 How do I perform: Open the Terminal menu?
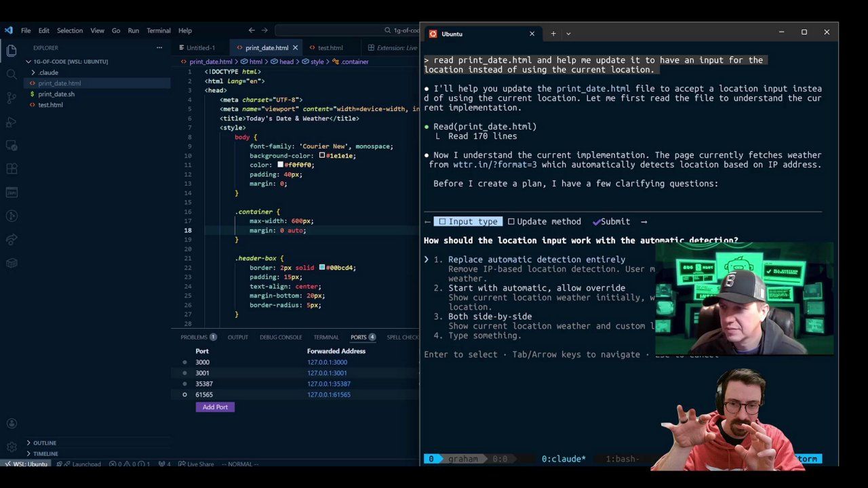coord(159,30)
